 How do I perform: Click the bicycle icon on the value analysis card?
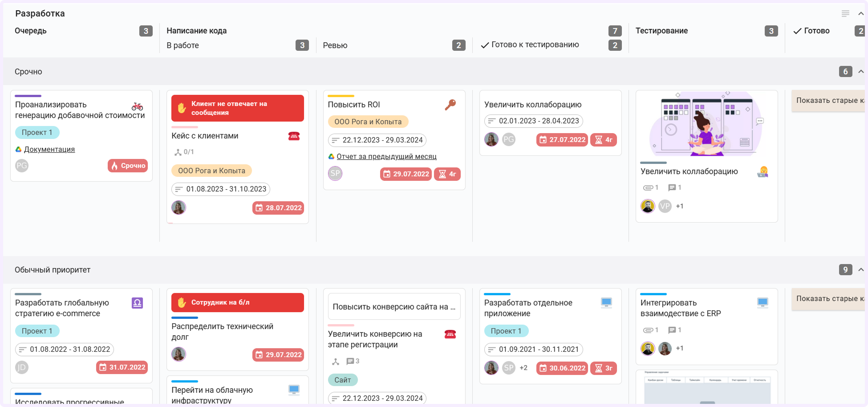click(x=138, y=107)
